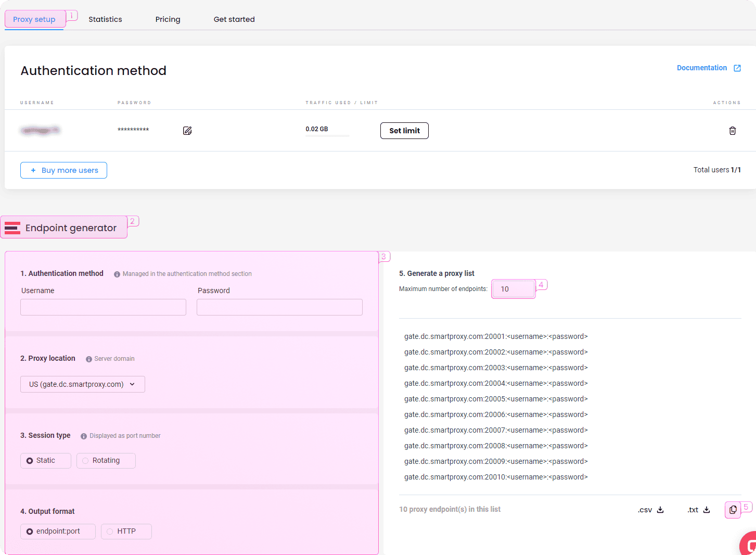
Task: Focus the Username input field
Action: pos(103,307)
